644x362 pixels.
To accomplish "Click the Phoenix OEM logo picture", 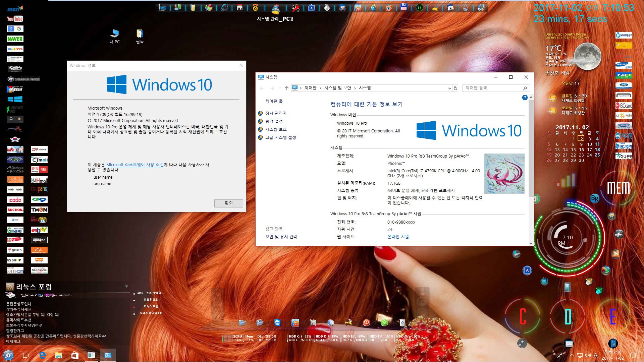I will (504, 174).
